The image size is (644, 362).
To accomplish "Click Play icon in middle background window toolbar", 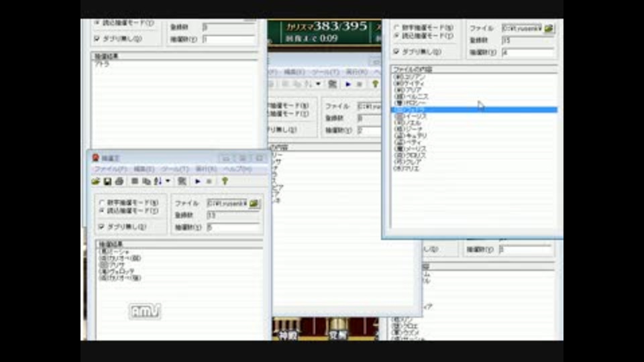I will pyautogui.click(x=348, y=84).
